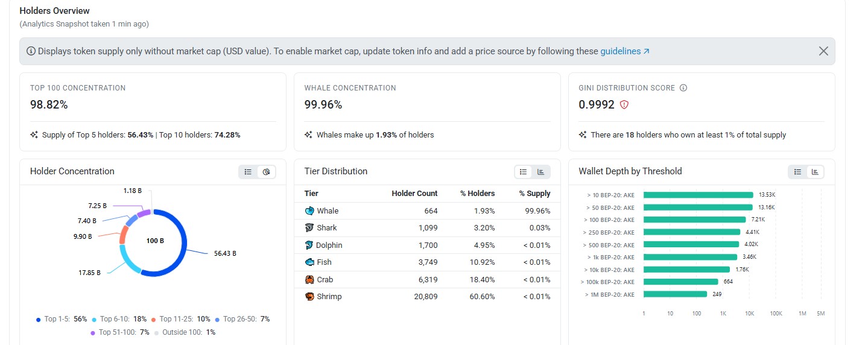The height and width of the screenshot is (345, 868).
Task: Click the Tier column header
Action: click(x=311, y=194)
